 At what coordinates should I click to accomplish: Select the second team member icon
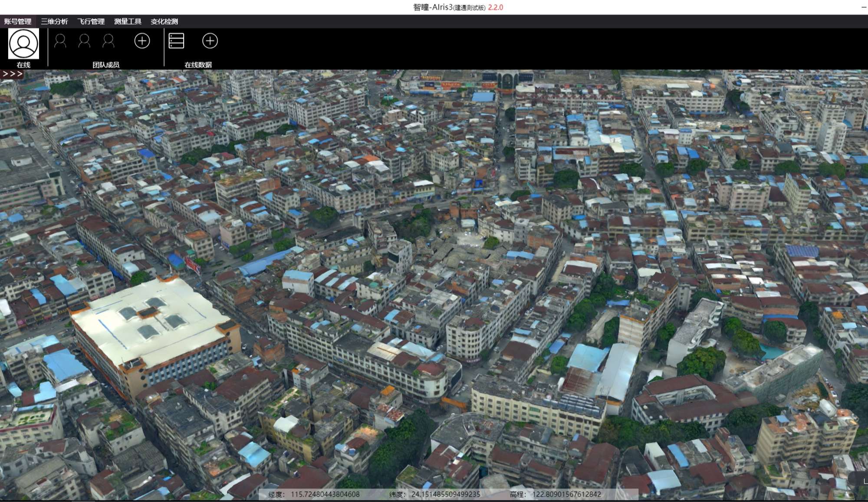(84, 41)
